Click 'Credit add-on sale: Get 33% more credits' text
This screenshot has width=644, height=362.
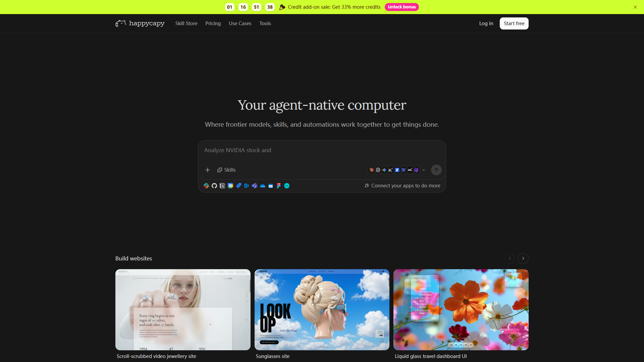point(334,7)
